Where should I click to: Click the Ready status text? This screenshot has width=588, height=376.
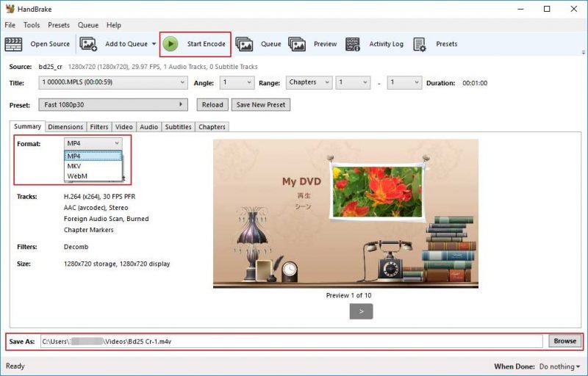coord(15,366)
